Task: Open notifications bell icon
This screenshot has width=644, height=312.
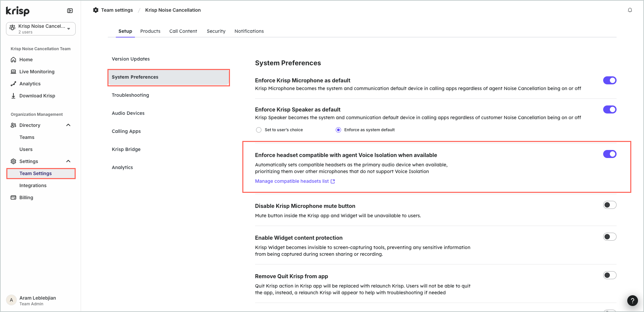Action: point(630,10)
